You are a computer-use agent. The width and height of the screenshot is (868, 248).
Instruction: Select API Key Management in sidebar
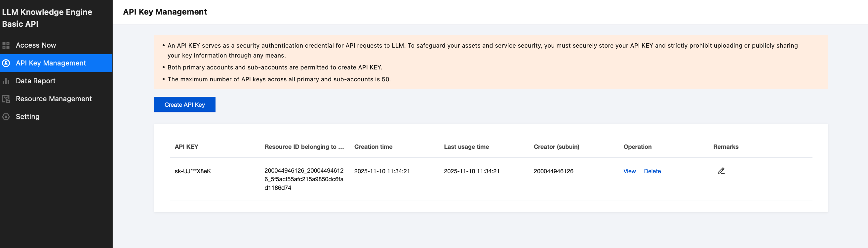pyautogui.click(x=51, y=63)
